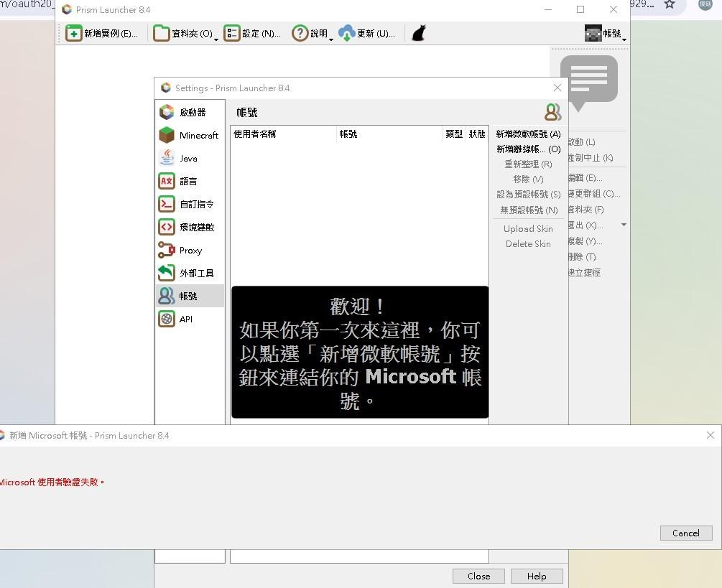This screenshot has height=588, width=722.
Task: Click the terminal icon beside 自訂指令
Action: [166, 204]
